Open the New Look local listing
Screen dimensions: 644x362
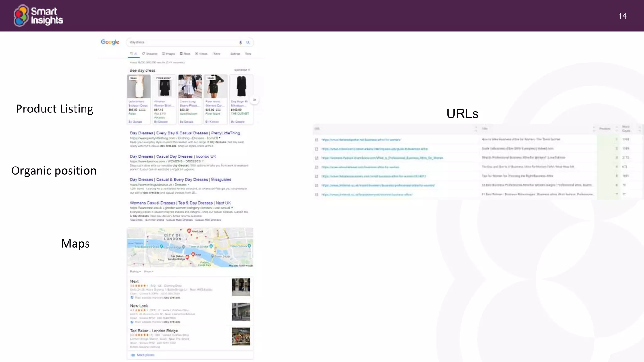point(139,306)
